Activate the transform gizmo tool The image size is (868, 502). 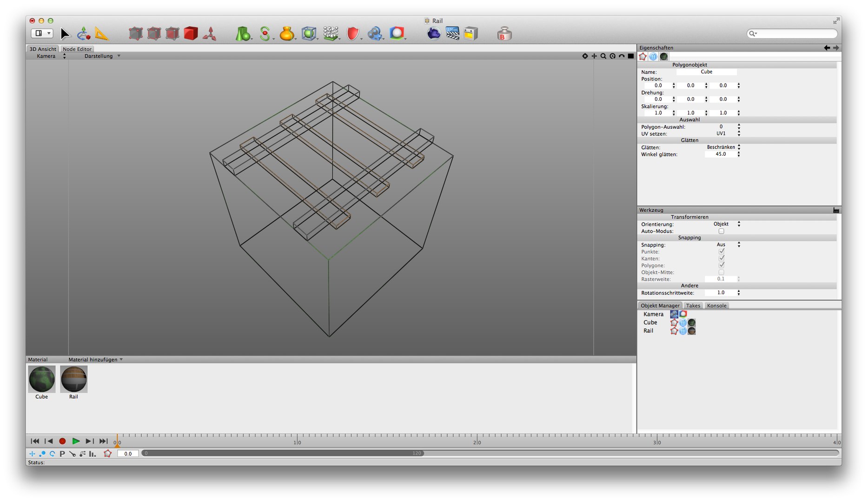click(x=83, y=33)
